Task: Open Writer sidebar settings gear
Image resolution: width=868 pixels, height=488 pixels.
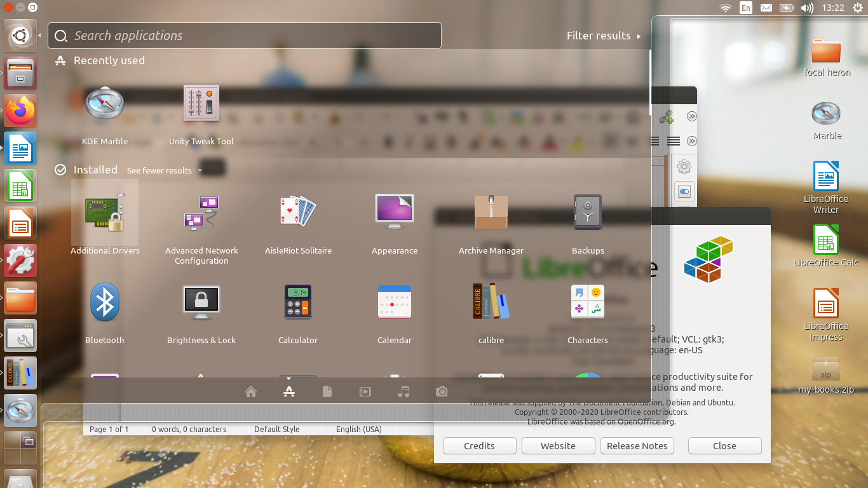Action: point(684,166)
